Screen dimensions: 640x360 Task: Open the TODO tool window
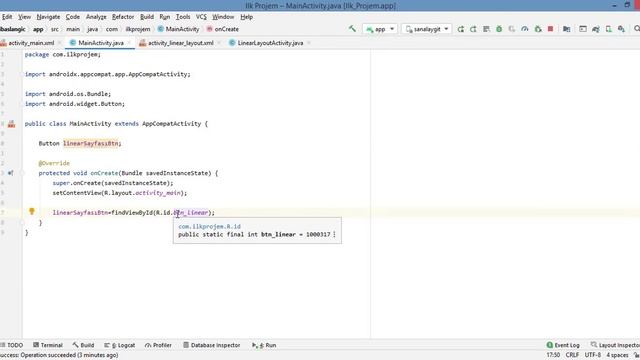tap(11, 345)
